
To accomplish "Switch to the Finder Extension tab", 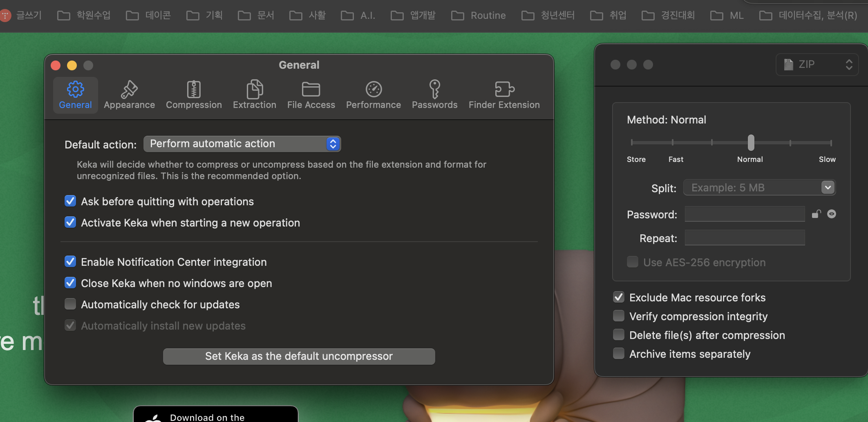I will point(504,95).
